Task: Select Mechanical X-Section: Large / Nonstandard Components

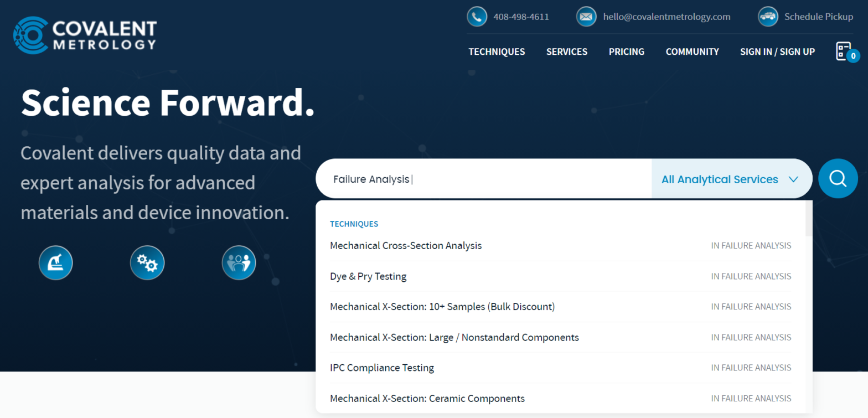Action: coord(560,337)
